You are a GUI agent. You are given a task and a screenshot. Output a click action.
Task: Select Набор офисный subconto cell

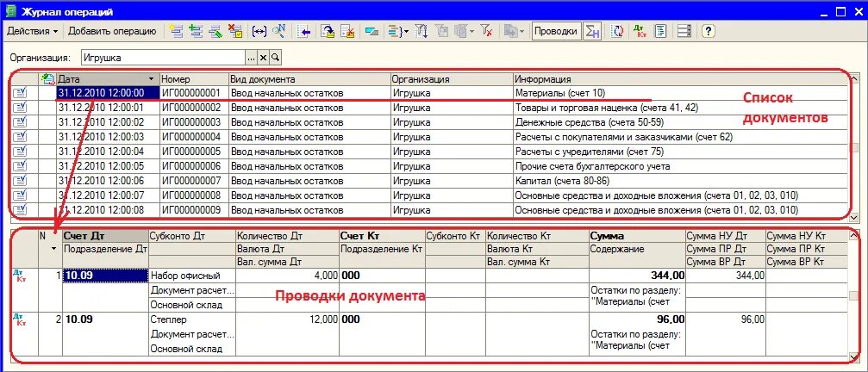[192, 276]
